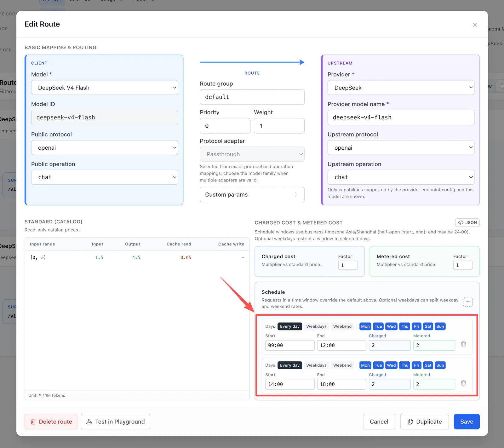Viewport: 504px width, 448px height.
Task: Edit the Weight field
Action: point(279,126)
